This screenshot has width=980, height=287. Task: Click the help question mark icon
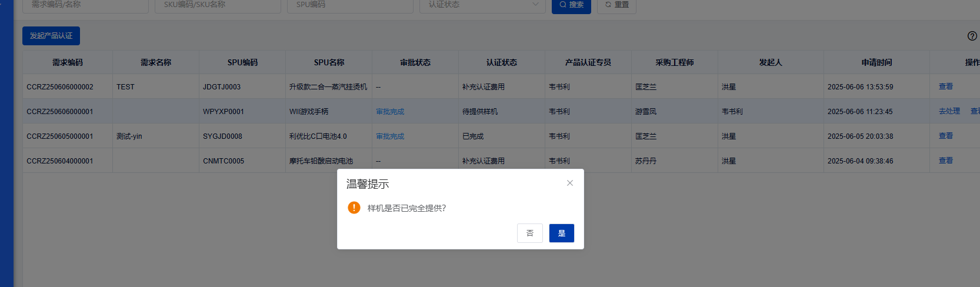(x=972, y=36)
